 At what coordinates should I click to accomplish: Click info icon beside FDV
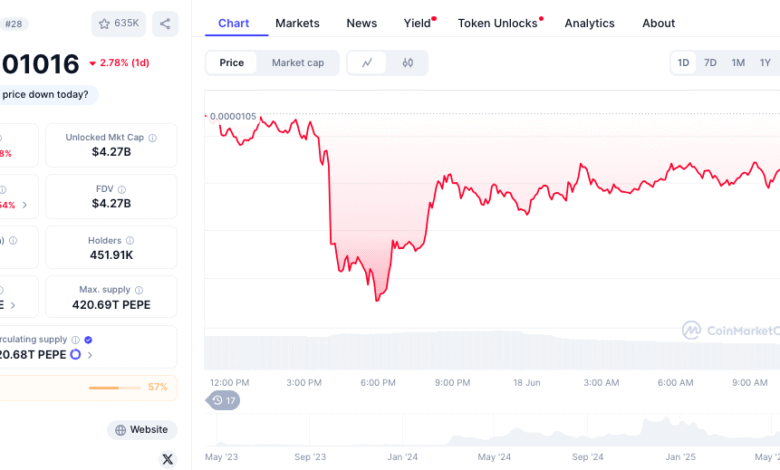pyautogui.click(x=122, y=189)
